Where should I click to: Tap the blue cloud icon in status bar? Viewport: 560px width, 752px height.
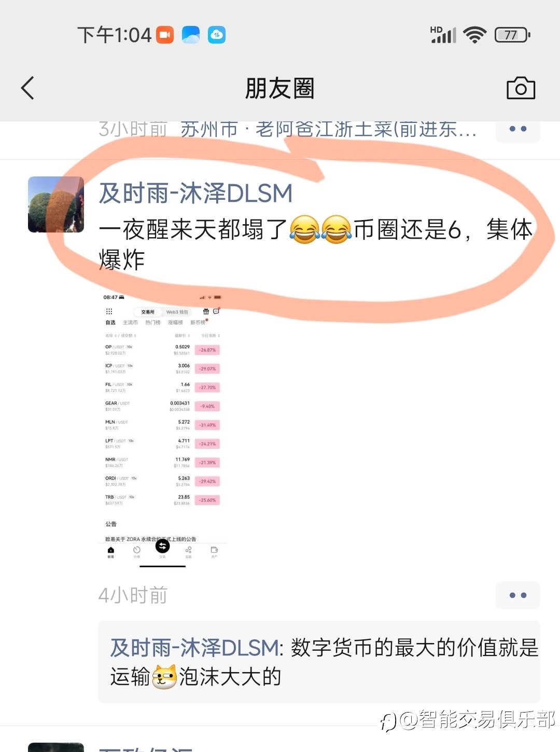pyautogui.click(x=191, y=35)
